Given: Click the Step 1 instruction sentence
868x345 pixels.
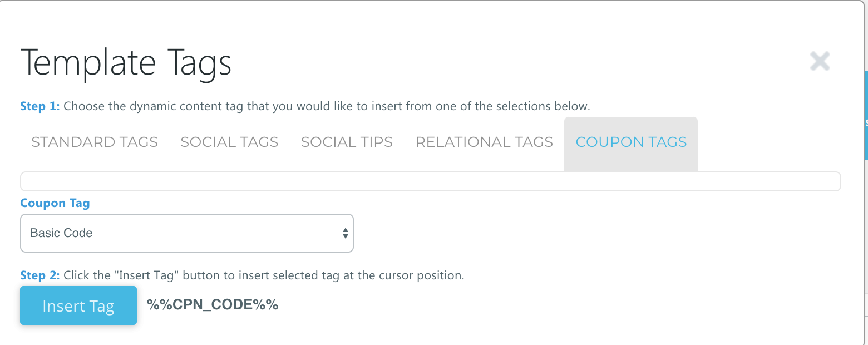Looking at the screenshot, I should click(327, 106).
